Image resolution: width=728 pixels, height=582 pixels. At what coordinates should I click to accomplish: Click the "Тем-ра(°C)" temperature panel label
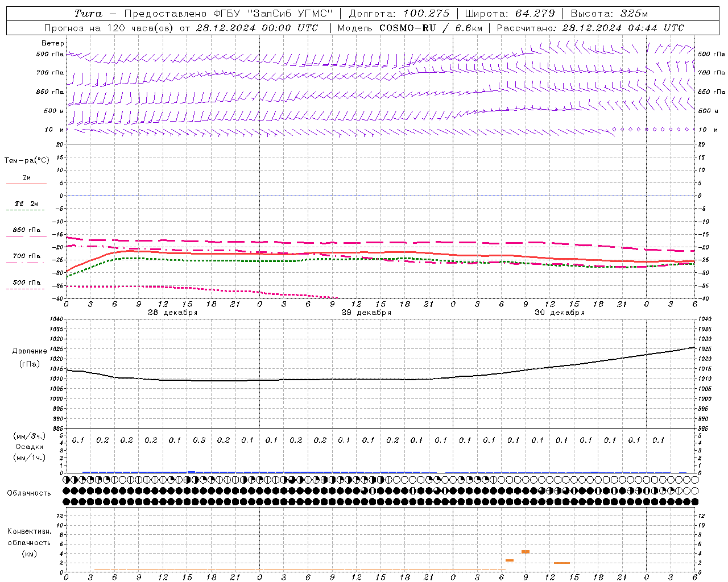[x=27, y=161]
